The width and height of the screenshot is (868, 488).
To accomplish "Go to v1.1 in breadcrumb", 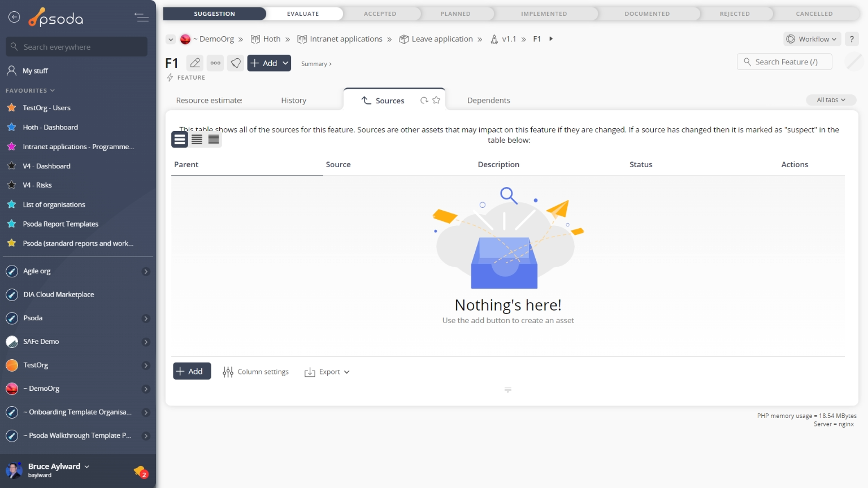I will pos(503,39).
